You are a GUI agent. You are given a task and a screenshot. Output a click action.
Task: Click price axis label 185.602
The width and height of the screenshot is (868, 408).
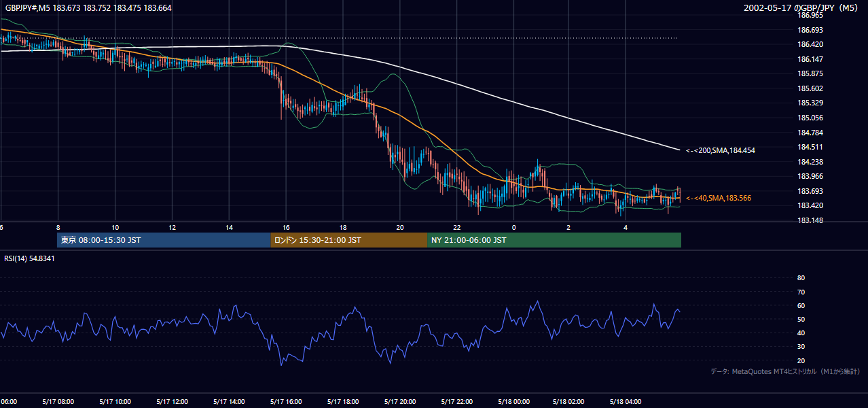[810, 88]
